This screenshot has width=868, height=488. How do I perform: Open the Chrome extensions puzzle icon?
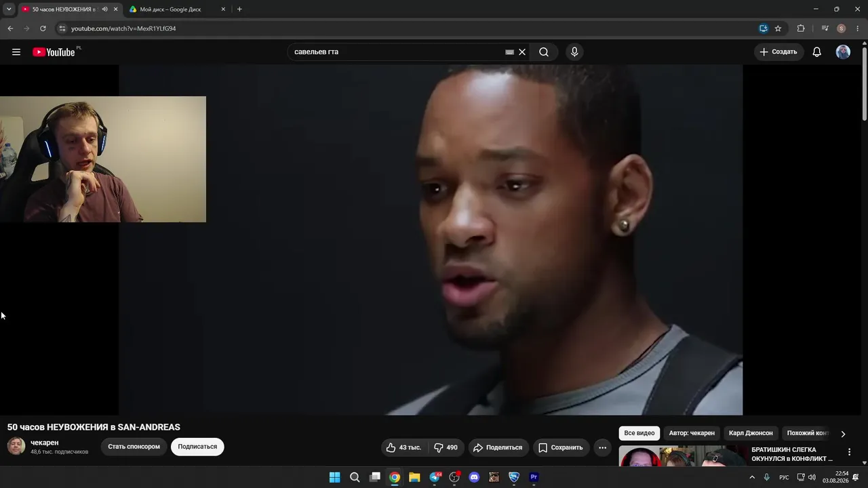[801, 28]
